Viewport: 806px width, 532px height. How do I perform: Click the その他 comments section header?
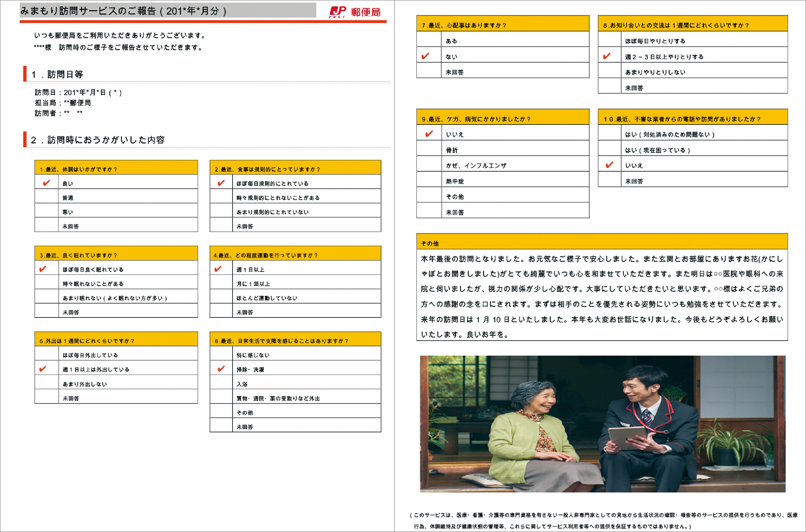pos(602,241)
